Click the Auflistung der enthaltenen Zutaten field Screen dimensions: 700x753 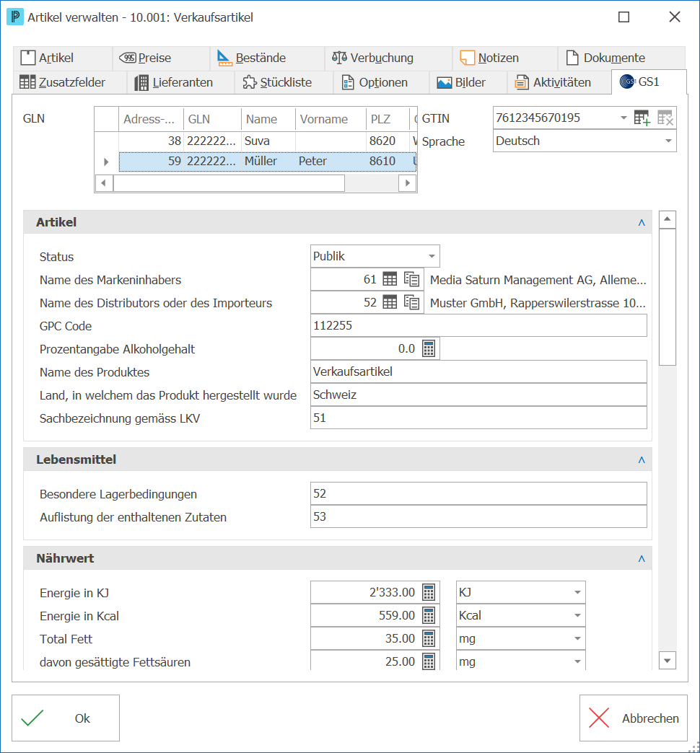478,516
